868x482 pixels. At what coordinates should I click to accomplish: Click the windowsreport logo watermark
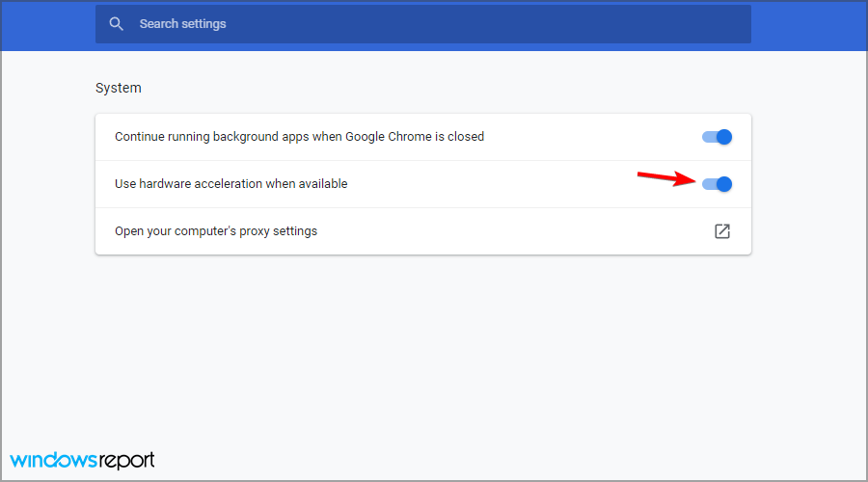click(x=82, y=460)
